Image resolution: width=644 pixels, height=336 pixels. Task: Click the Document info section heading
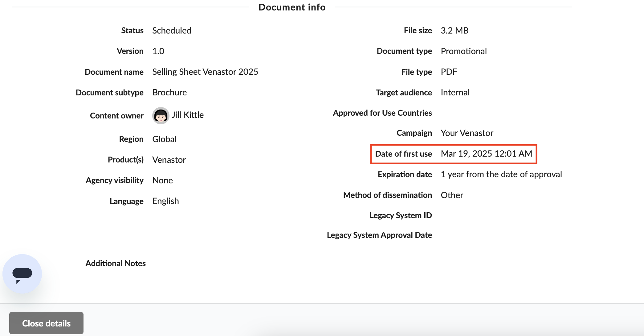292,7
